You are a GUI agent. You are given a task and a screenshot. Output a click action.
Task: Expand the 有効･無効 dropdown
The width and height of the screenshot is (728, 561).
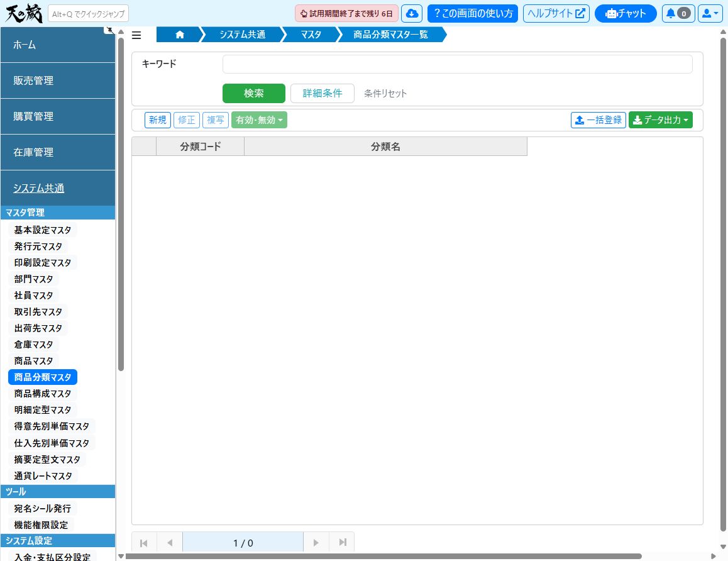point(259,120)
